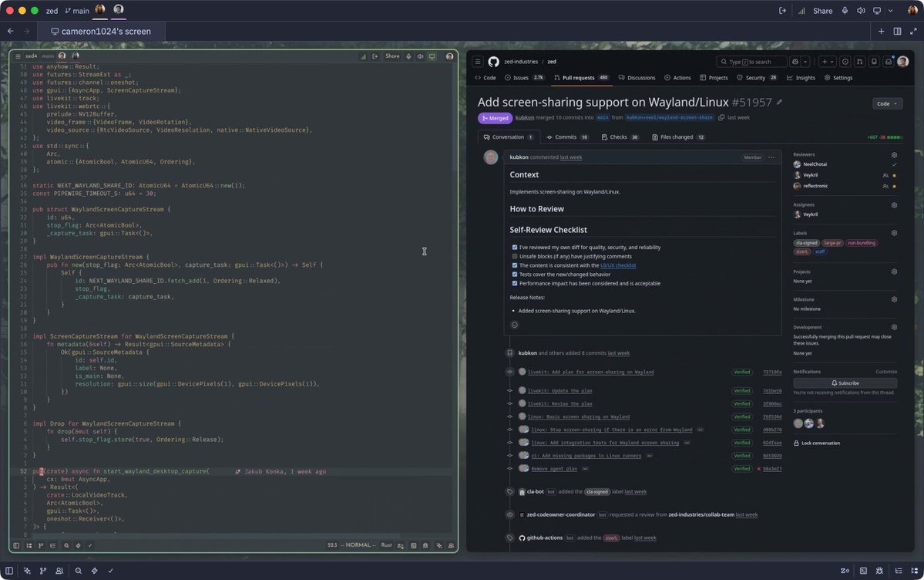The width and height of the screenshot is (924, 580).
Task: Zoom the pane with expand arrows icon
Action: tap(912, 32)
